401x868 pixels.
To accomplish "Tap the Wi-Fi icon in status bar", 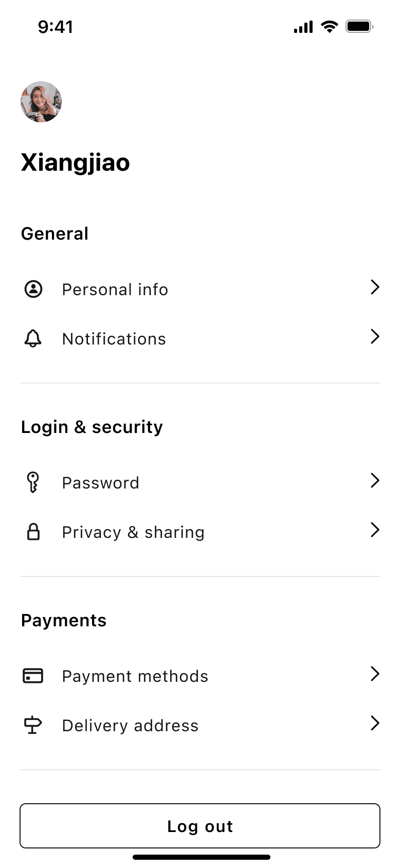I will tap(329, 26).
